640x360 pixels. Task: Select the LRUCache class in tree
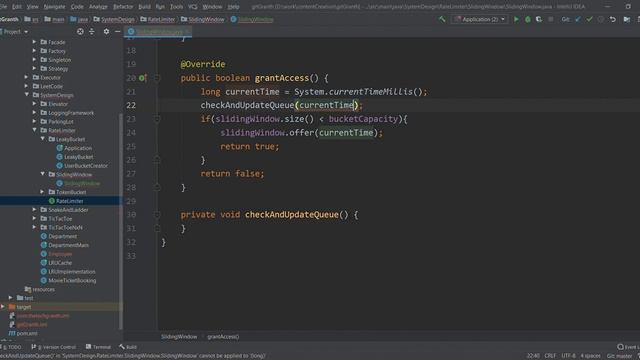pyautogui.click(x=56, y=262)
